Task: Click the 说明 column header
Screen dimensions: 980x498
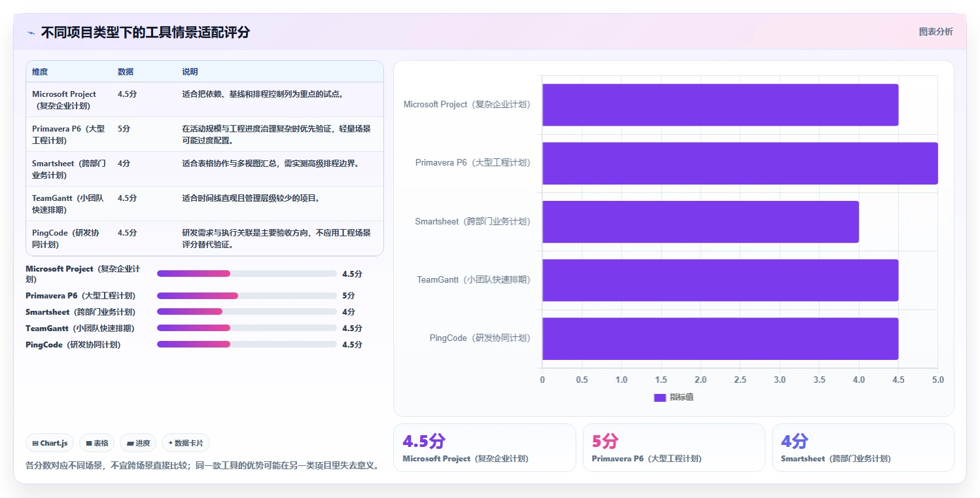Action: click(190, 72)
